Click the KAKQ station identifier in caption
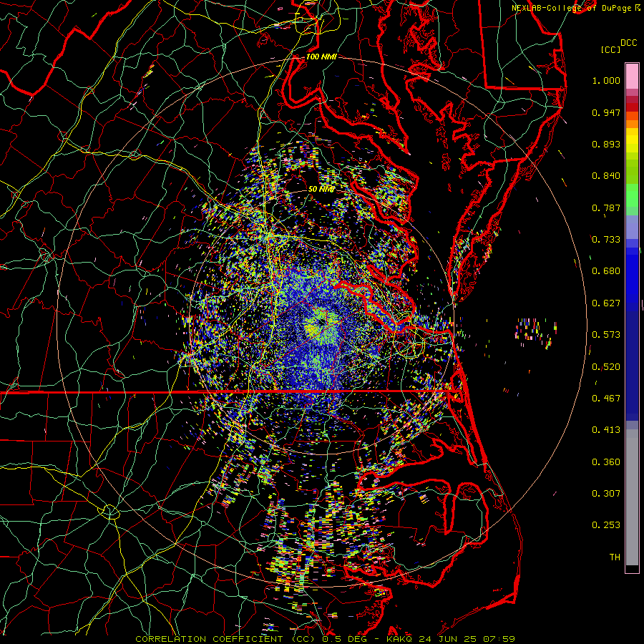The height and width of the screenshot is (644, 644). 401,639
